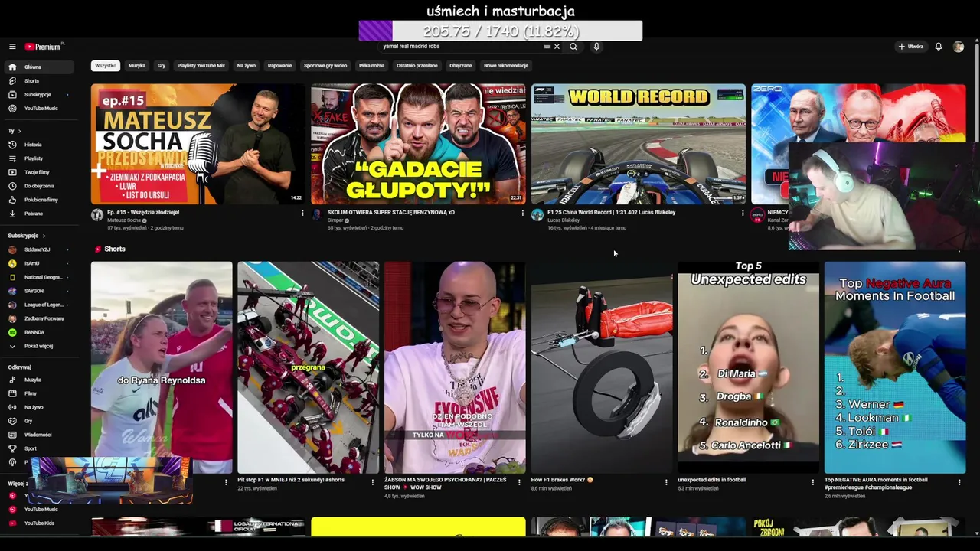Open Gry gaming under Odkrywaj
The width and height of the screenshot is (980, 551).
pos(38,421)
